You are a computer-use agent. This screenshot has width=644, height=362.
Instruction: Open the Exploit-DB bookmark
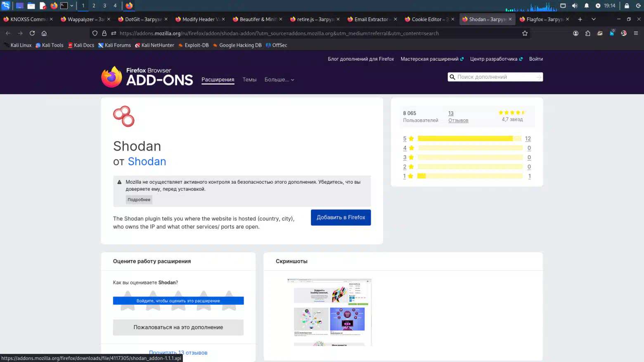[x=194, y=45]
